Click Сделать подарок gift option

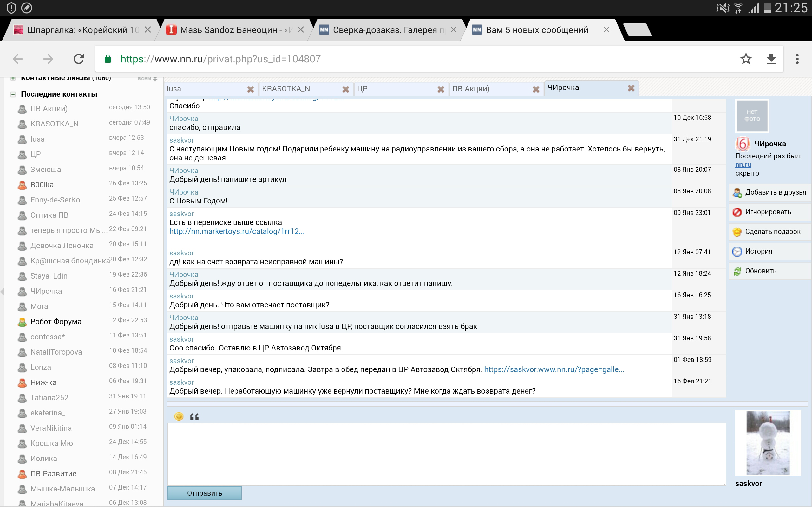pyautogui.click(x=772, y=232)
